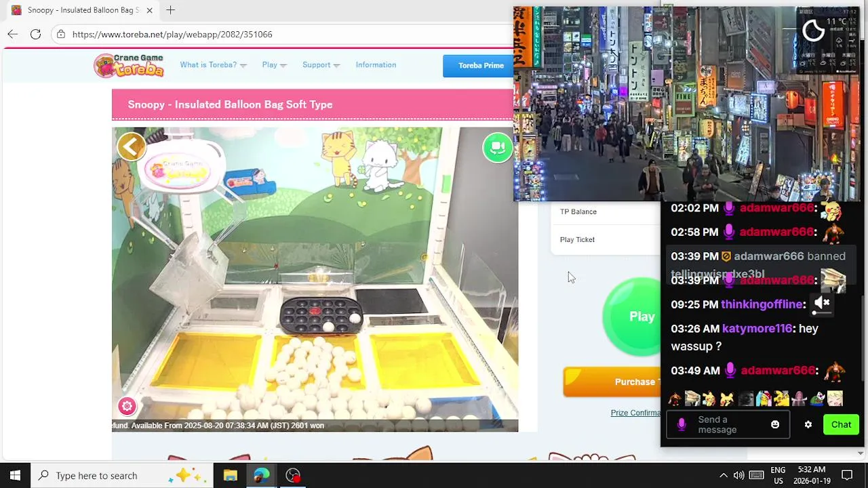Open the Information page link
The width and height of the screenshot is (868, 488).
pos(376,65)
